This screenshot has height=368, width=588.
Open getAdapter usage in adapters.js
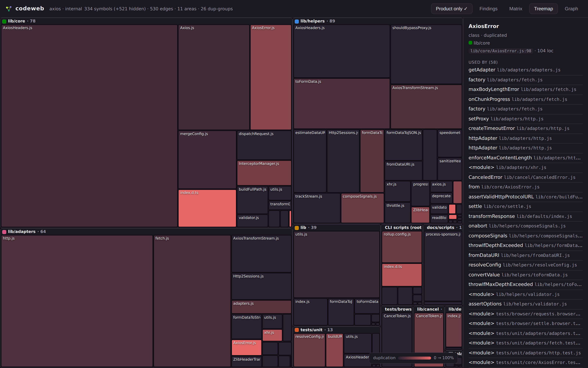coord(526,70)
